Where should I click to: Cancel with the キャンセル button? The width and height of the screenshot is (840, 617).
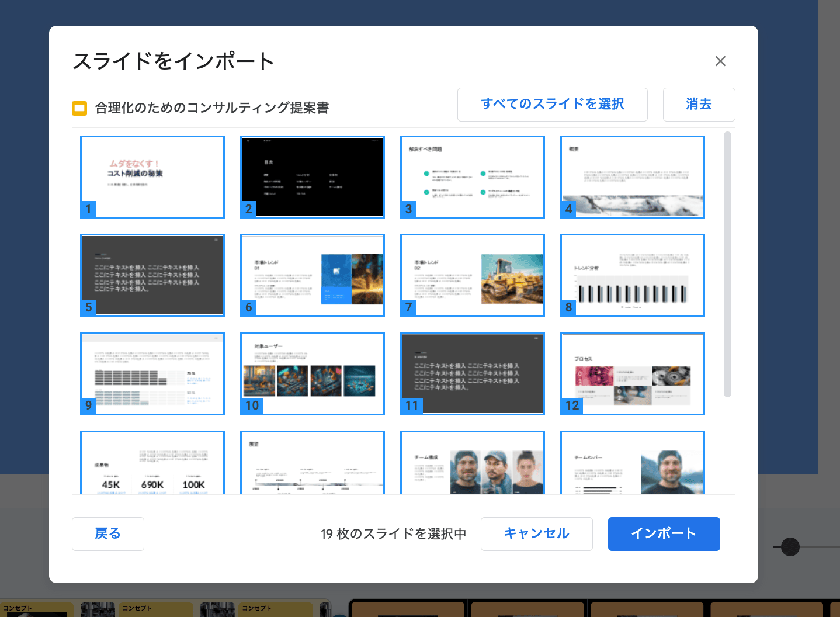point(536,533)
